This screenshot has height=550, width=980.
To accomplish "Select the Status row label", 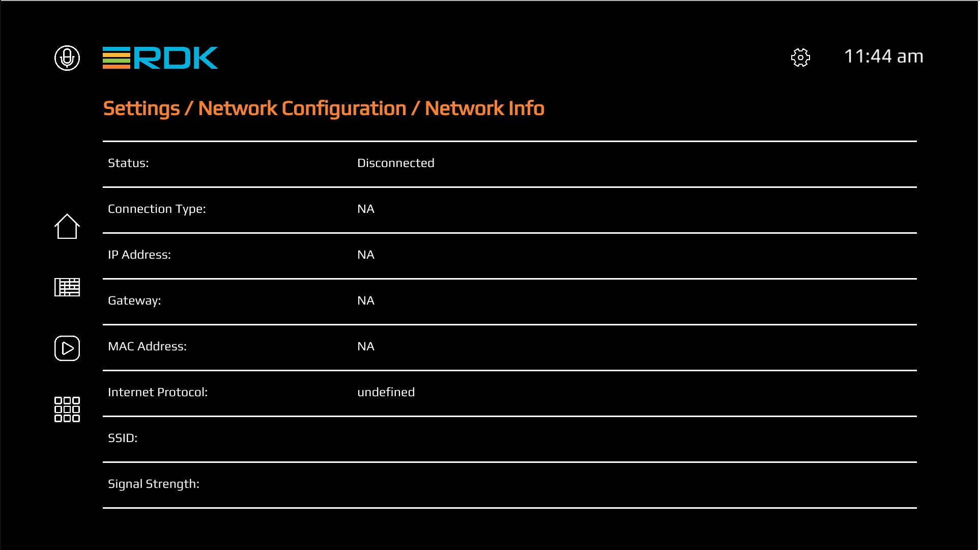I will pyautogui.click(x=128, y=163).
